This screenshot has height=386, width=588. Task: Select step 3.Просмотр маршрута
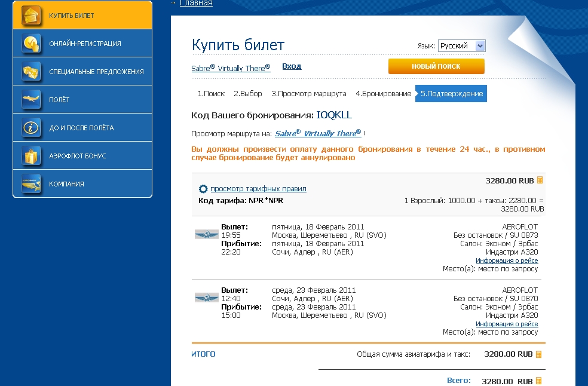[x=308, y=94]
